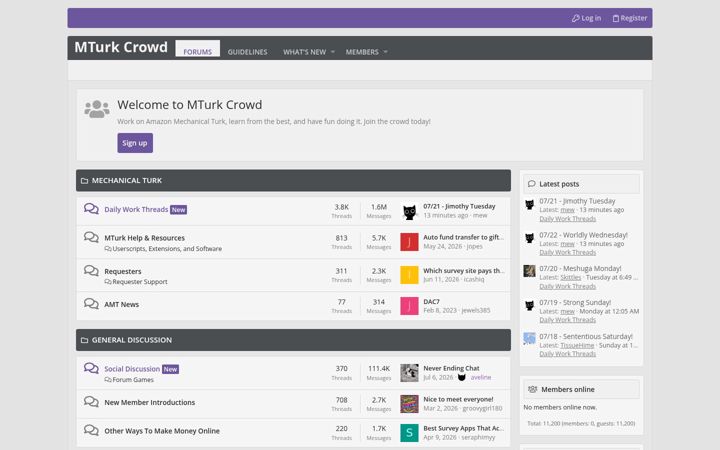Image resolution: width=720 pixels, height=450 pixels.
Task: Open the Requester Support subforum
Action: [x=140, y=281]
